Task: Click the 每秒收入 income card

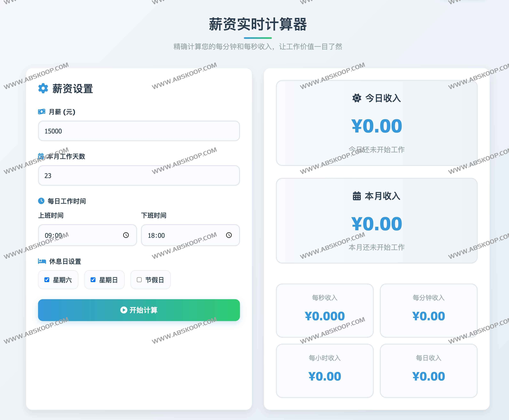Action: click(325, 310)
